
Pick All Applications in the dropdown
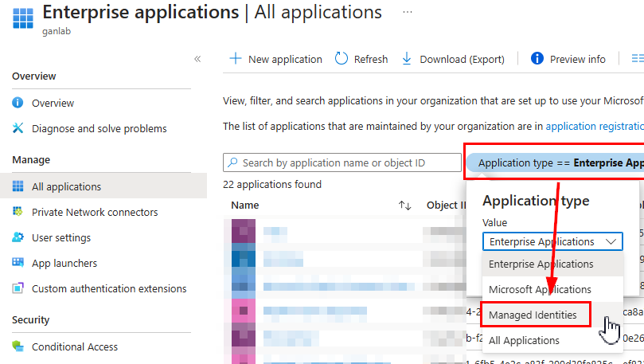(524, 340)
